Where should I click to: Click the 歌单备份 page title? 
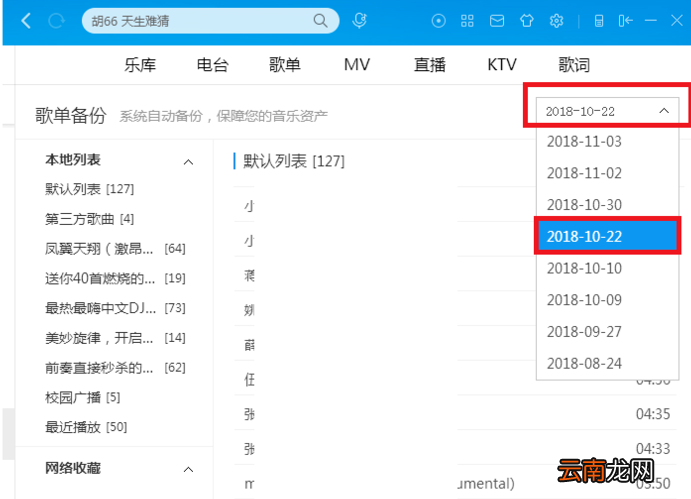[x=71, y=115]
